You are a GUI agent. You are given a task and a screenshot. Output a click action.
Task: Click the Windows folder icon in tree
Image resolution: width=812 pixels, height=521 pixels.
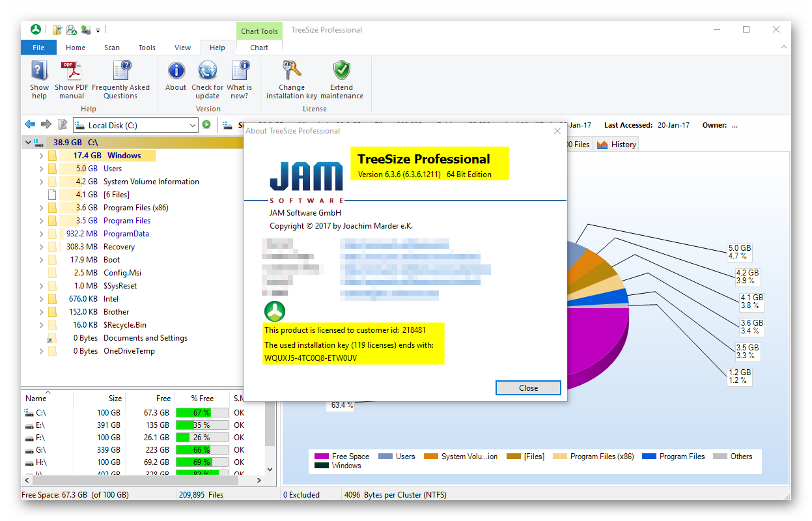[x=52, y=156]
